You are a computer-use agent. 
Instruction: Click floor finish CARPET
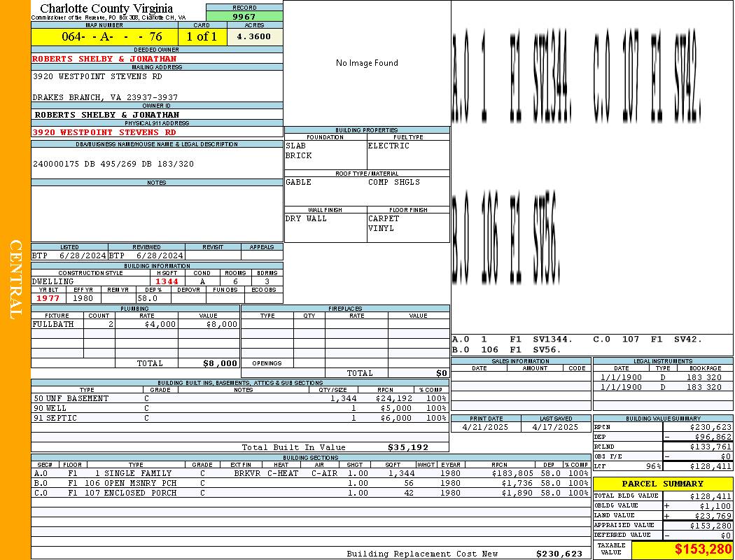384,219
